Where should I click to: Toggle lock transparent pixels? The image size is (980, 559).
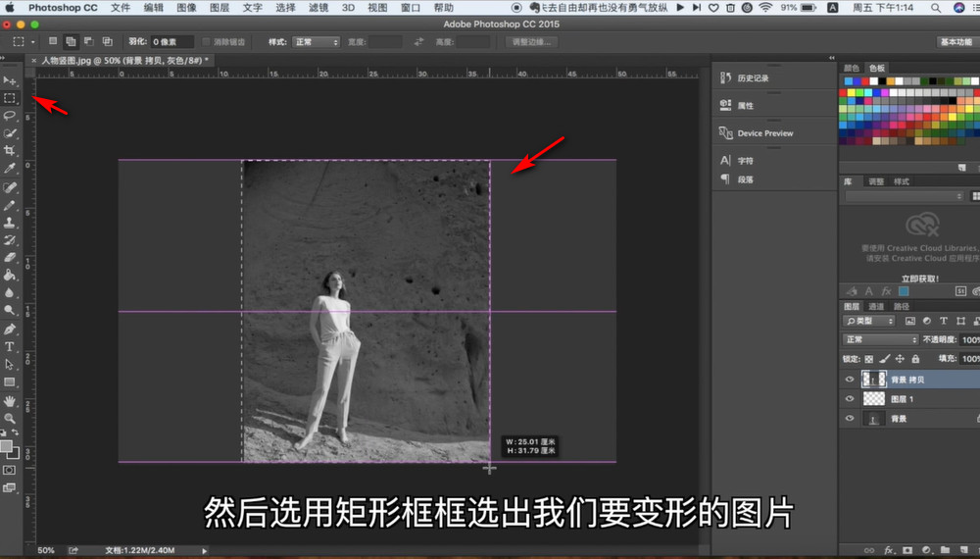click(868, 359)
